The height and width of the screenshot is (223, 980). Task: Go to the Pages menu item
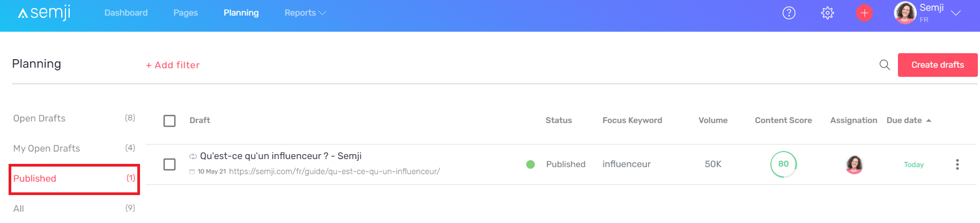[x=186, y=13]
